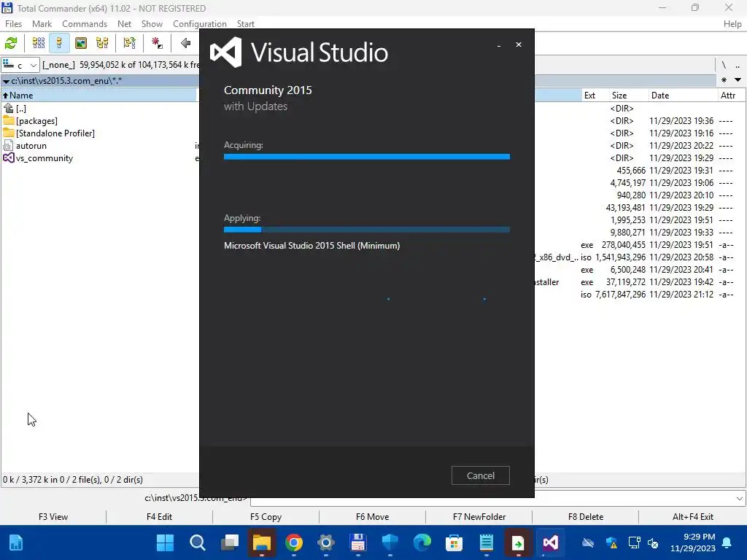The image size is (747, 560).
Task: Go back with the left arrow icon
Action: (x=186, y=43)
